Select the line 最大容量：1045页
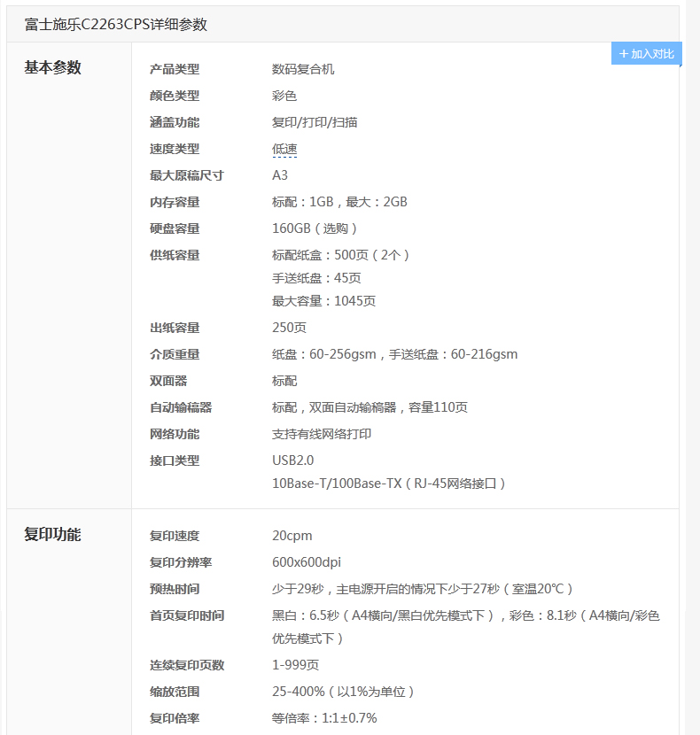The height and width of the screenshot is (735, 700). (x=323, y=301)
